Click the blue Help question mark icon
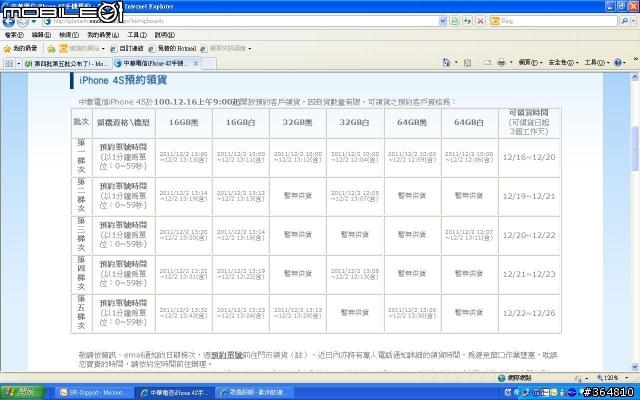The height and width of the screenshot is (400, 640). coord(618,62)
